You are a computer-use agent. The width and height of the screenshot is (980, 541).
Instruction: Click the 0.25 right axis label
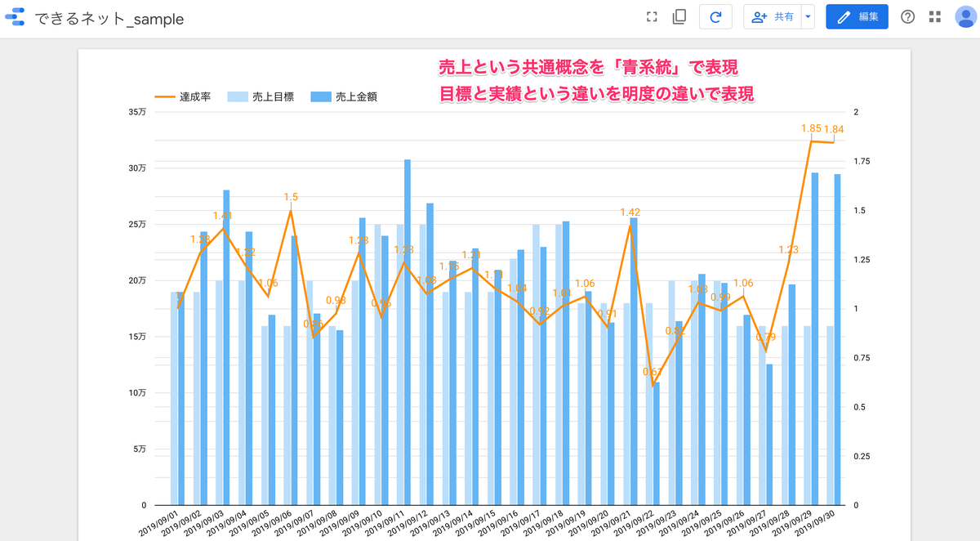862,456
